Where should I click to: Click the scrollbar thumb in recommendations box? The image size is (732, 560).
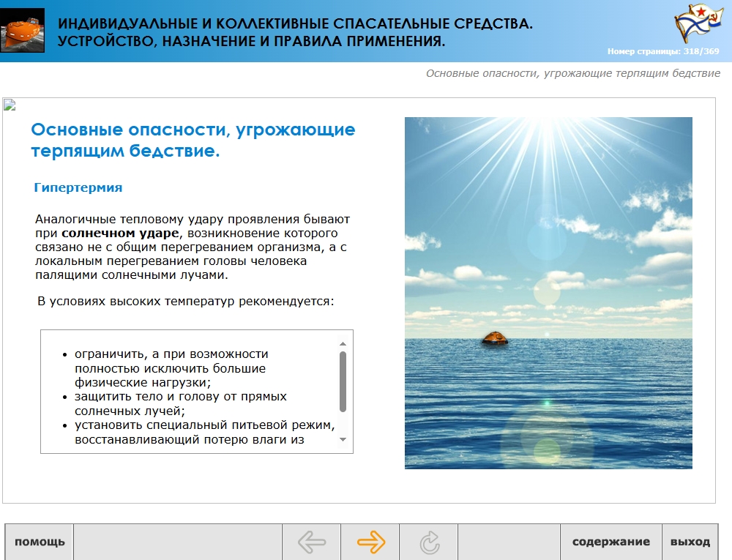[x=343, y=381]
